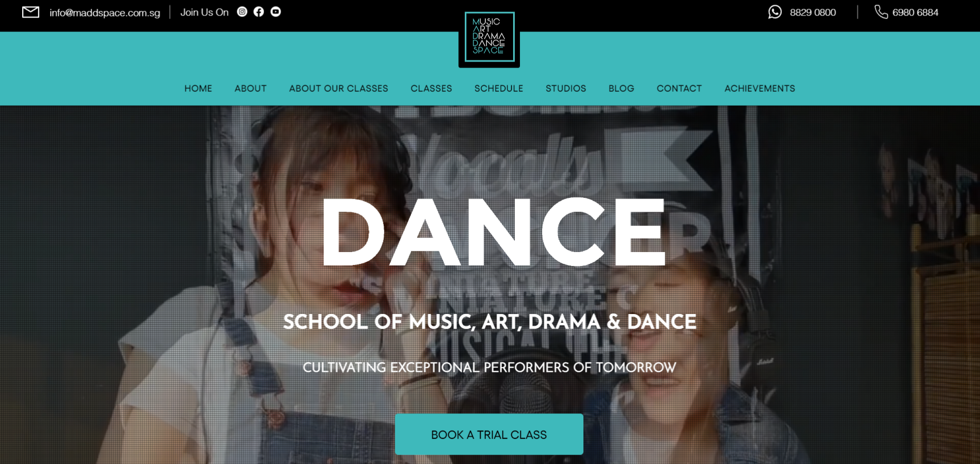The width and height of the screenshot is (980, 464).
Task: Open the YouTube social icon
Action: [276, 11]
